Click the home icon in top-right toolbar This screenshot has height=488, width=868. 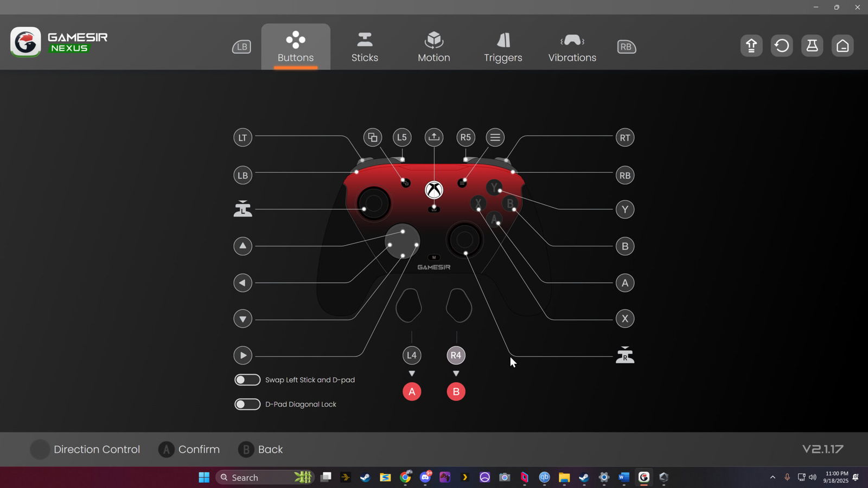tap(843, 46)
